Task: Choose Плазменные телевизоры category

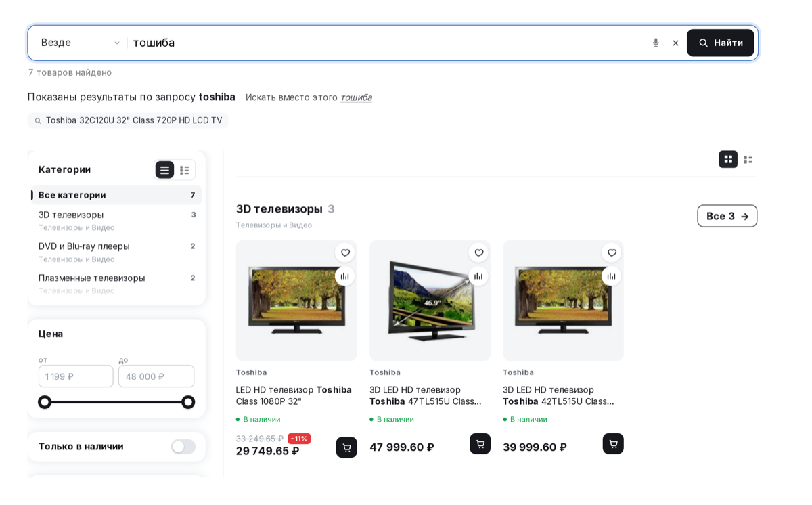Action: coord(116,283)
